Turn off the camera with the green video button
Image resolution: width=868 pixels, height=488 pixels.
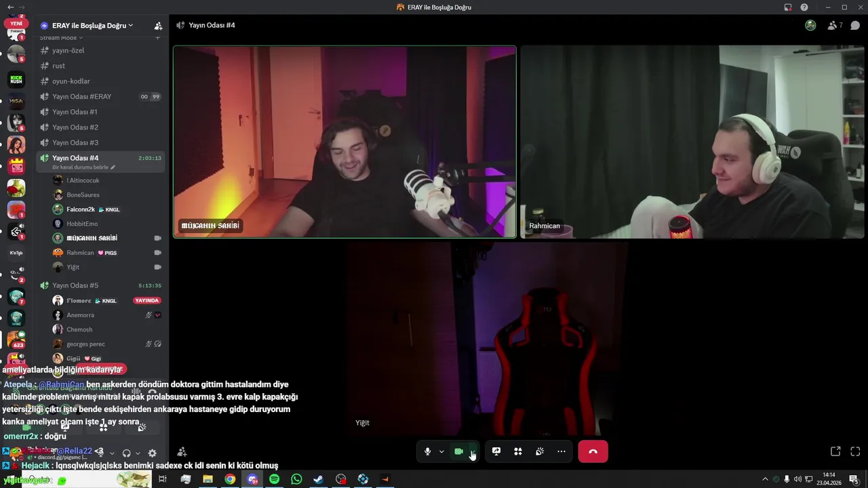click(458, 451)
